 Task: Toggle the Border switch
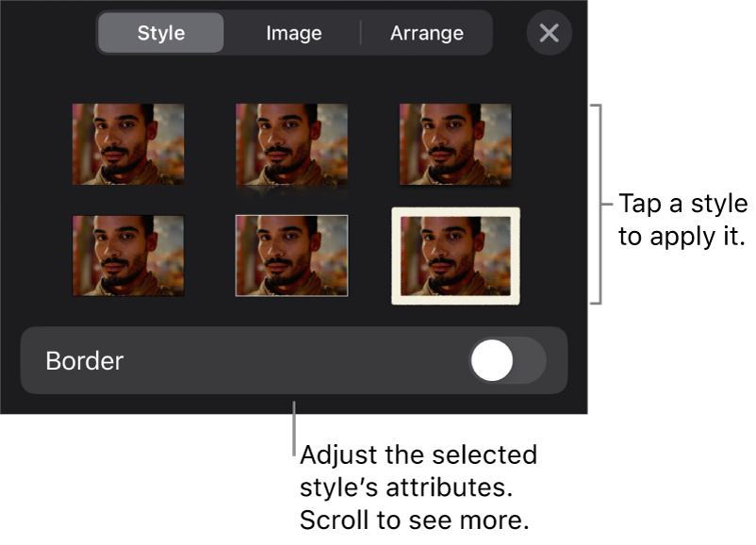(x=507, y=360)
